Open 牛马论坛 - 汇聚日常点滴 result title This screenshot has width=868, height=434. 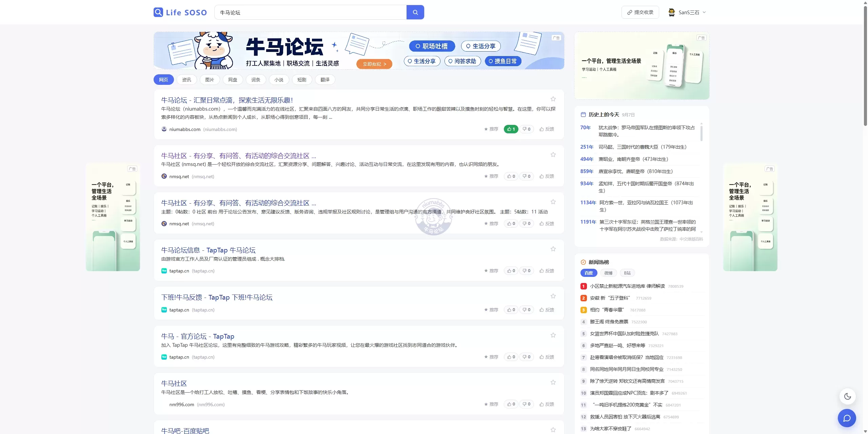227,100
